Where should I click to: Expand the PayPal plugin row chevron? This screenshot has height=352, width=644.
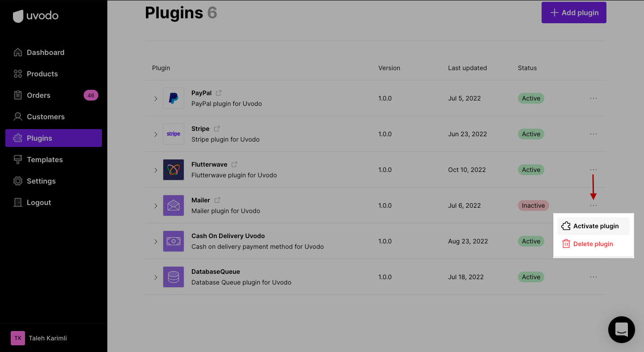click(x=156, y=98)
